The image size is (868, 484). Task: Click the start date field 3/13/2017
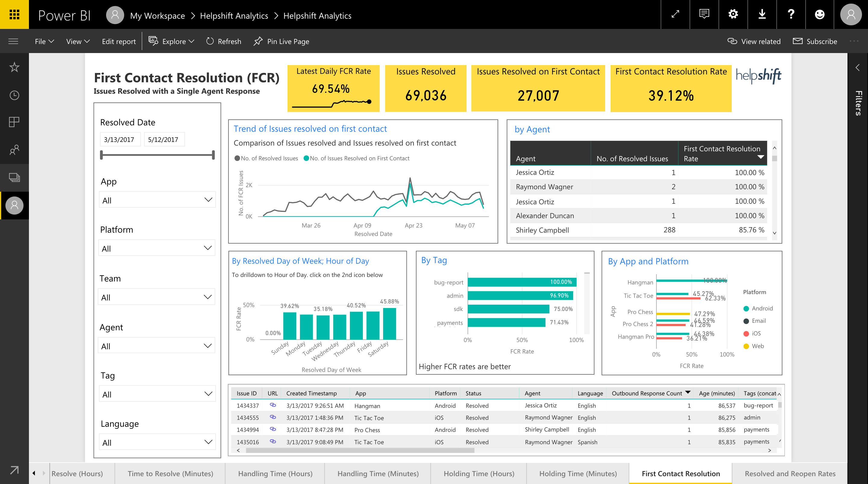click(x=120, y=140)
